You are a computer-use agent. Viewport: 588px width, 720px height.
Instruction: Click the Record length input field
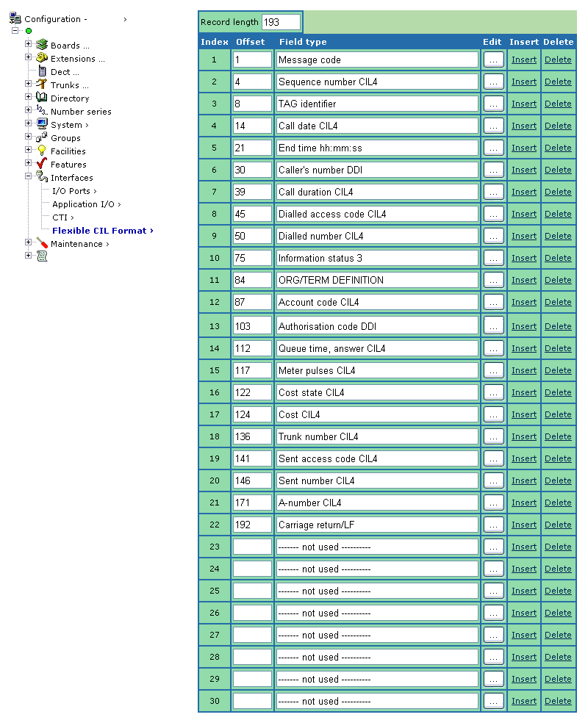point(281,22)
